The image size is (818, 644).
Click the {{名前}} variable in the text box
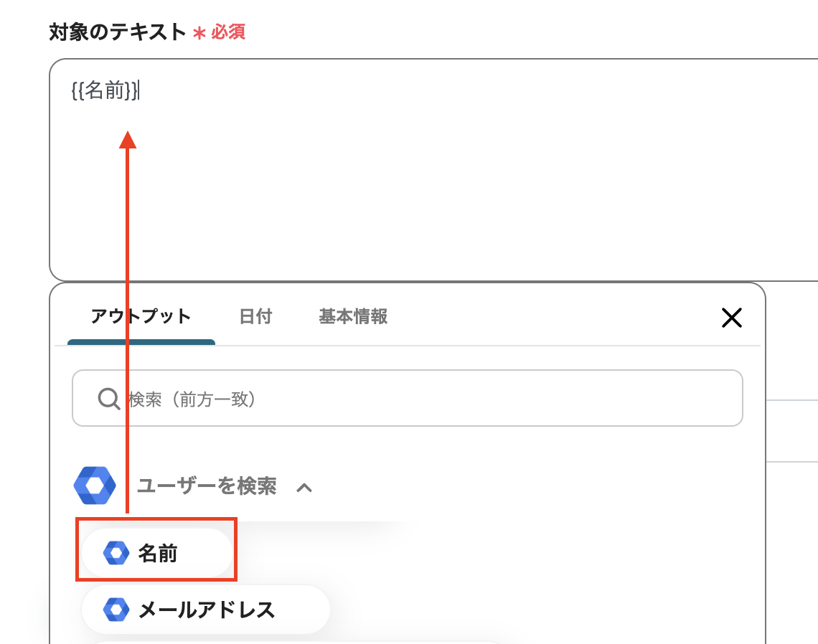pyautogui.click(x=105, y=91)
